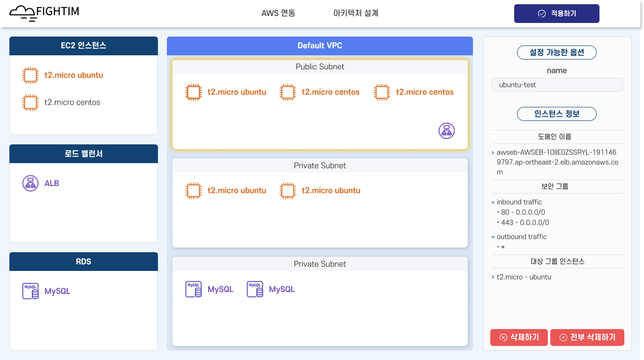644x360 pixels.
Task: Select the ALB load balancer icon inside Public Subnet
Action: [446, 130]
